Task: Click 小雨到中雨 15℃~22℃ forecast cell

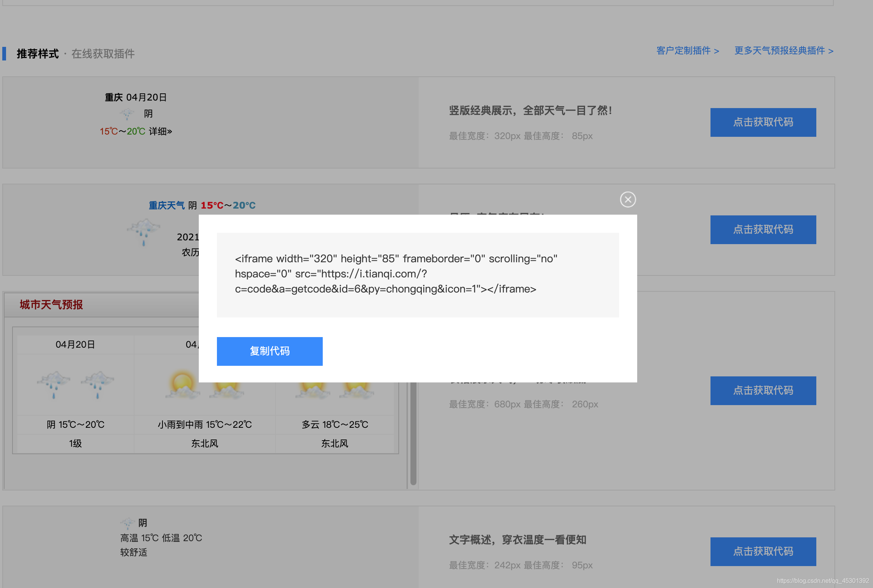Action: click(x=205, y=424)
